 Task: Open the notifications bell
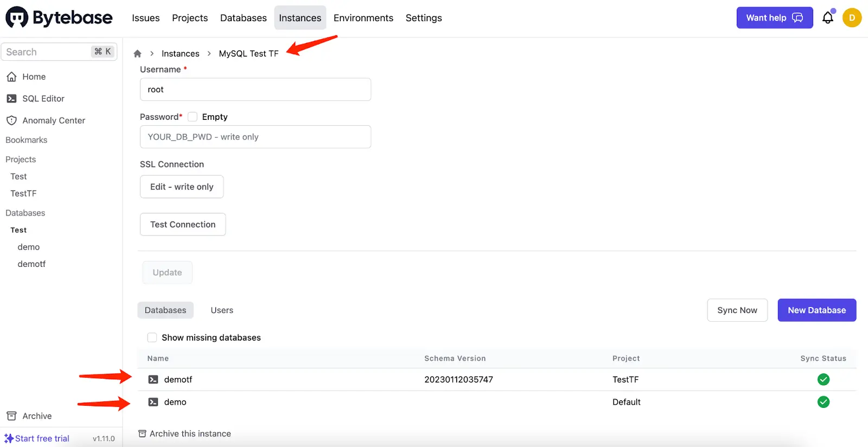pos(828,18)
